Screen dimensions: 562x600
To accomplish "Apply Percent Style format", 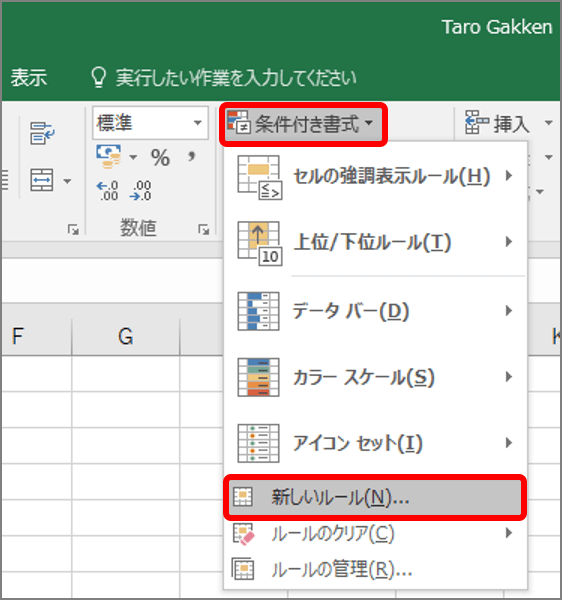I will tap(160, 158).
